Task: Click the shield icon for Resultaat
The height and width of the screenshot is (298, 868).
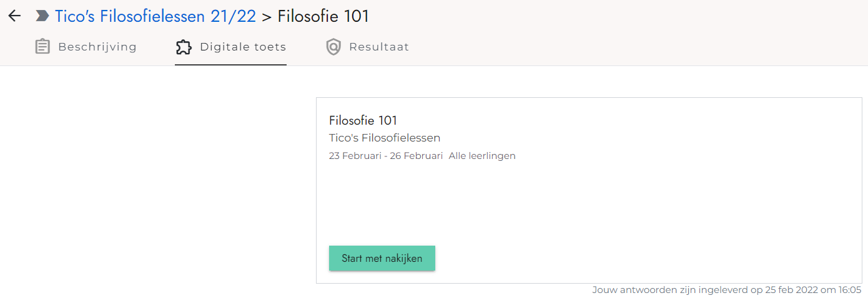Action: [x=333, y=47]
